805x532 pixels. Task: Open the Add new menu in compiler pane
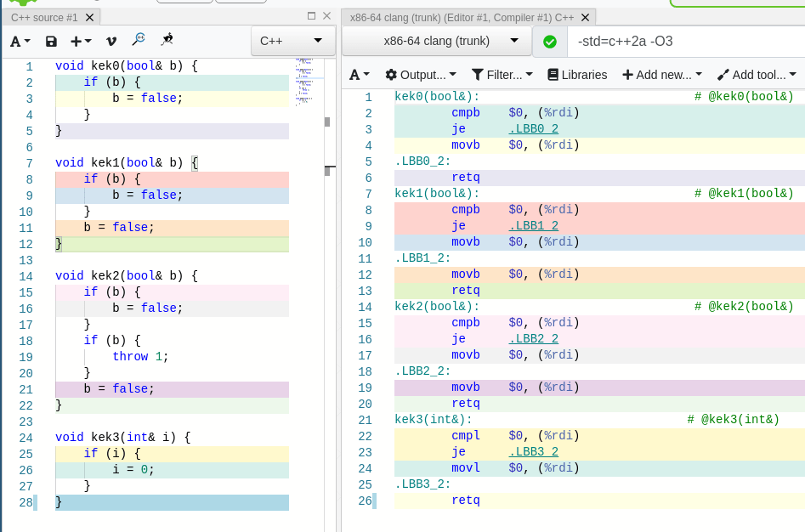click(662, 75)
